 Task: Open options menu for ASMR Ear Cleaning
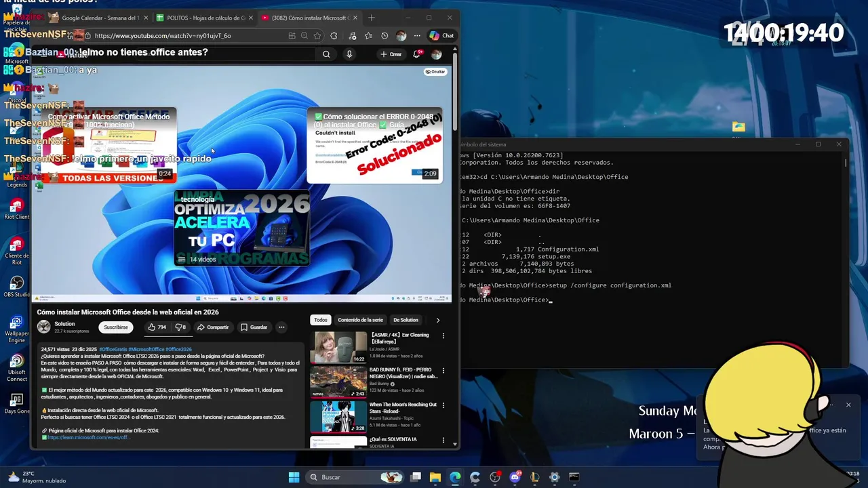tap(443, 335)
